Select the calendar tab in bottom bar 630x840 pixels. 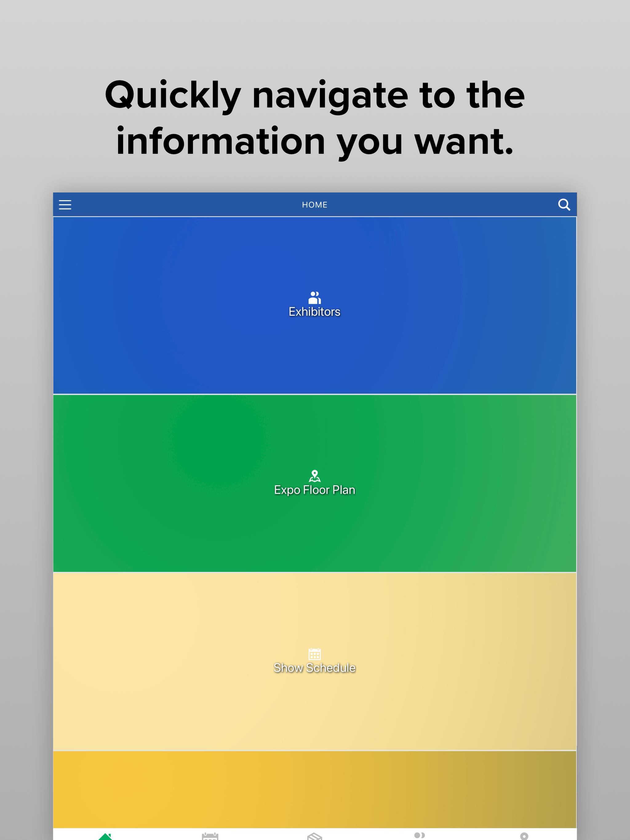pyautogui.click(x=210, y=836)
